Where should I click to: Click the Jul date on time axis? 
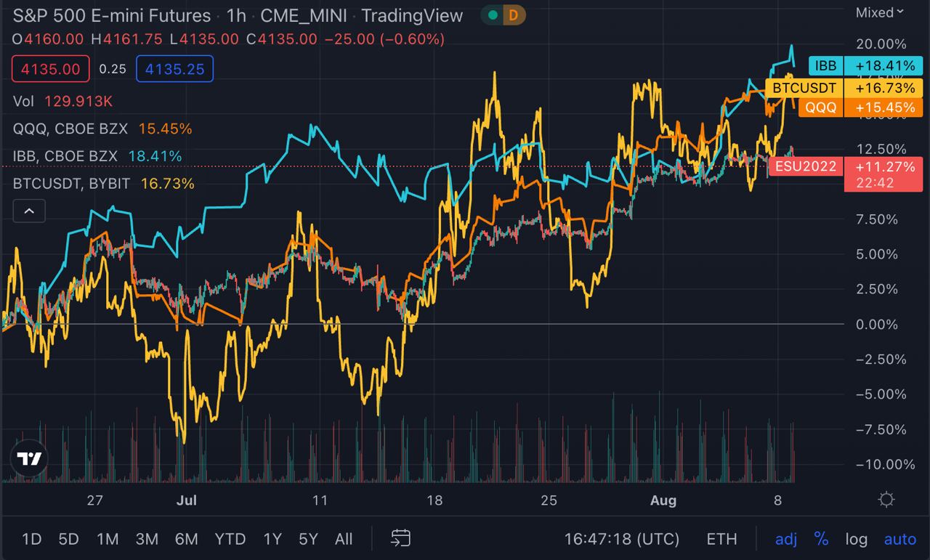click(187, 500)
